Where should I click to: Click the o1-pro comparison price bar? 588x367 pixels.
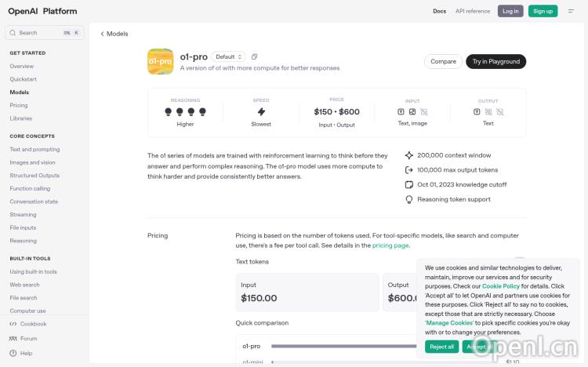click(x=345, y=346)
